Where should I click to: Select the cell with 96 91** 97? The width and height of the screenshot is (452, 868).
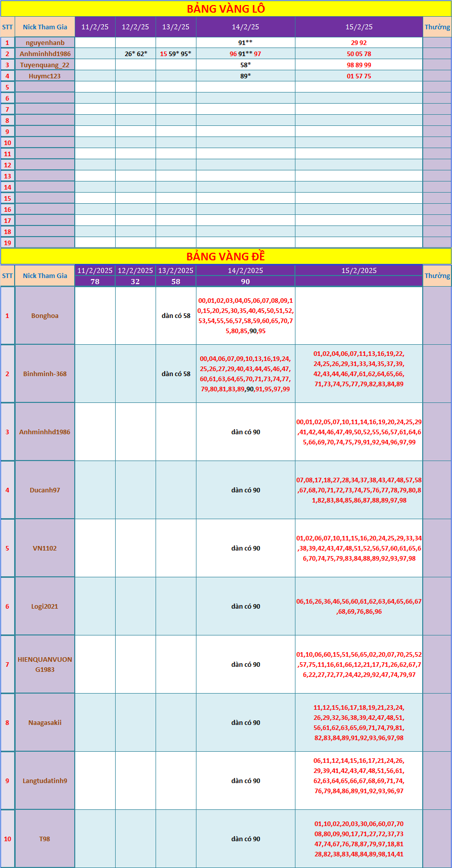(x=245, y=54)
